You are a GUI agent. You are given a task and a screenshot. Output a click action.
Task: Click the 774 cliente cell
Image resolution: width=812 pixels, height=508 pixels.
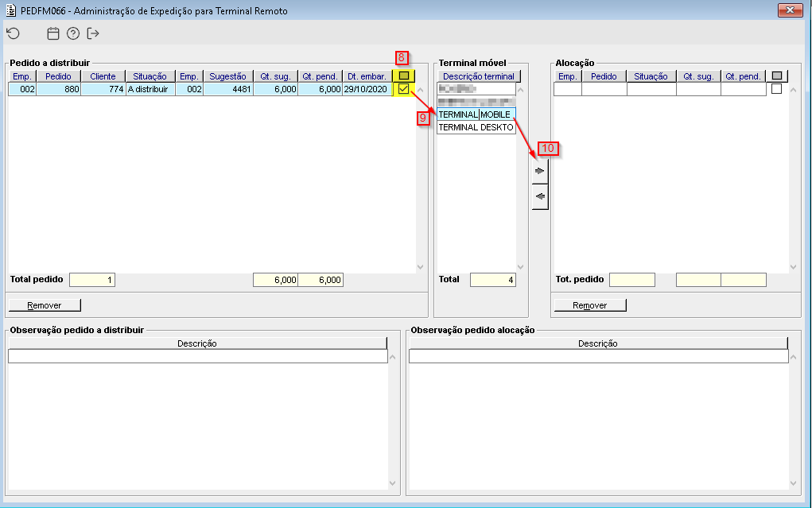tap(103, 89)
